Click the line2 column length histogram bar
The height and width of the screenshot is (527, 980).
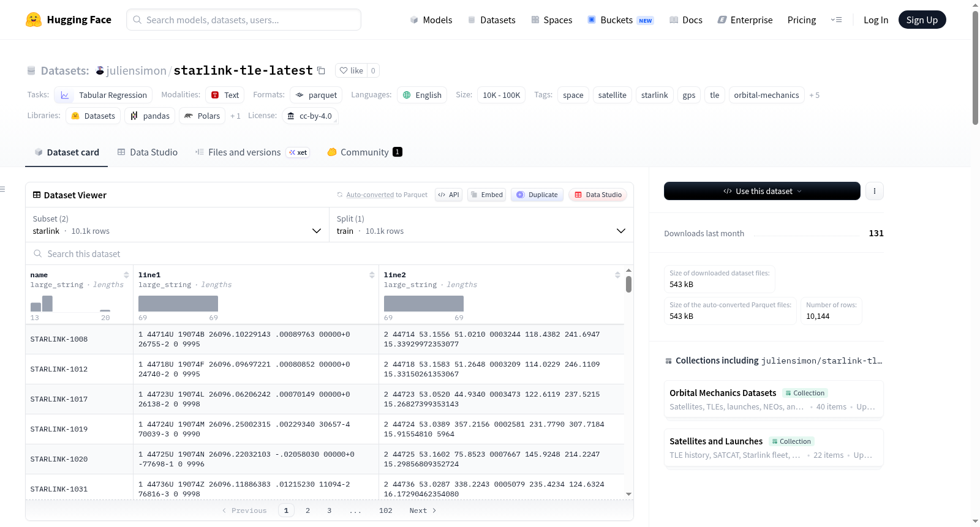[424, 304]
